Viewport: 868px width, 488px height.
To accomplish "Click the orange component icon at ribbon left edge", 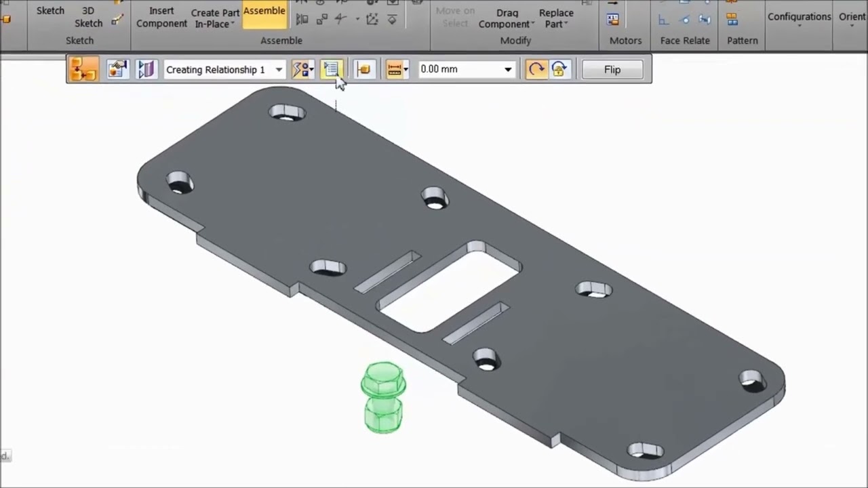I will [5, 19].
